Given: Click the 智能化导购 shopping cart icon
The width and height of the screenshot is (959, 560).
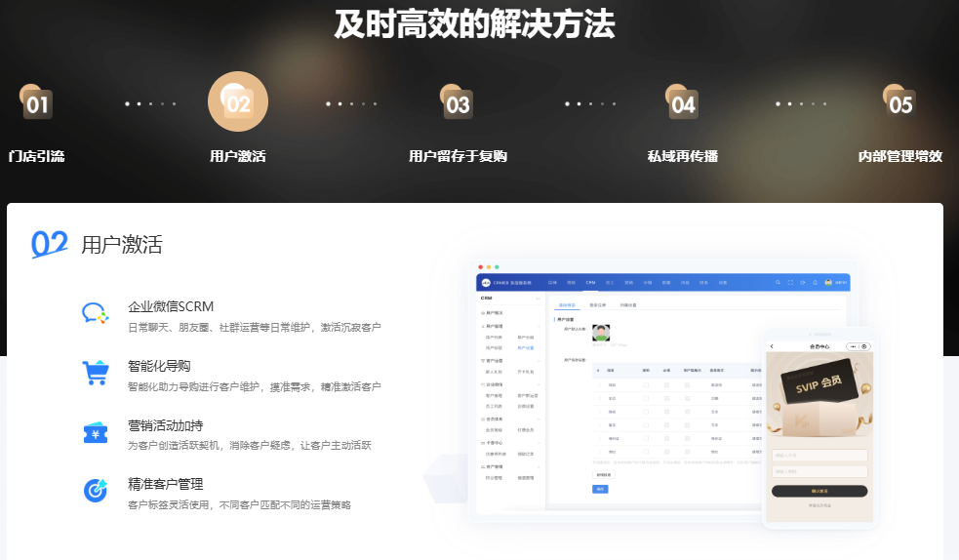Looking at the screenshot, I should tap(95, 373).
